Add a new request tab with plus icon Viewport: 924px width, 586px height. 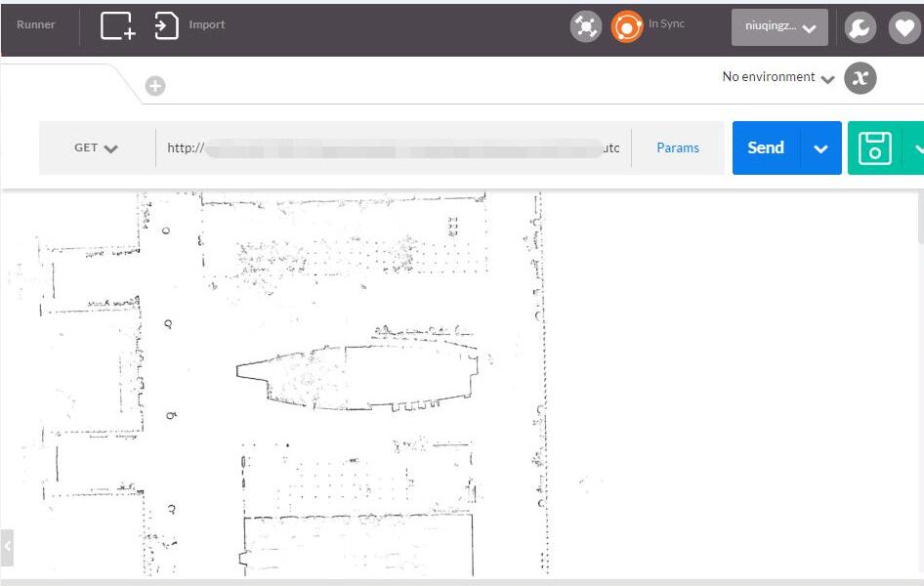pyautogui.click(x=155, y=87)
